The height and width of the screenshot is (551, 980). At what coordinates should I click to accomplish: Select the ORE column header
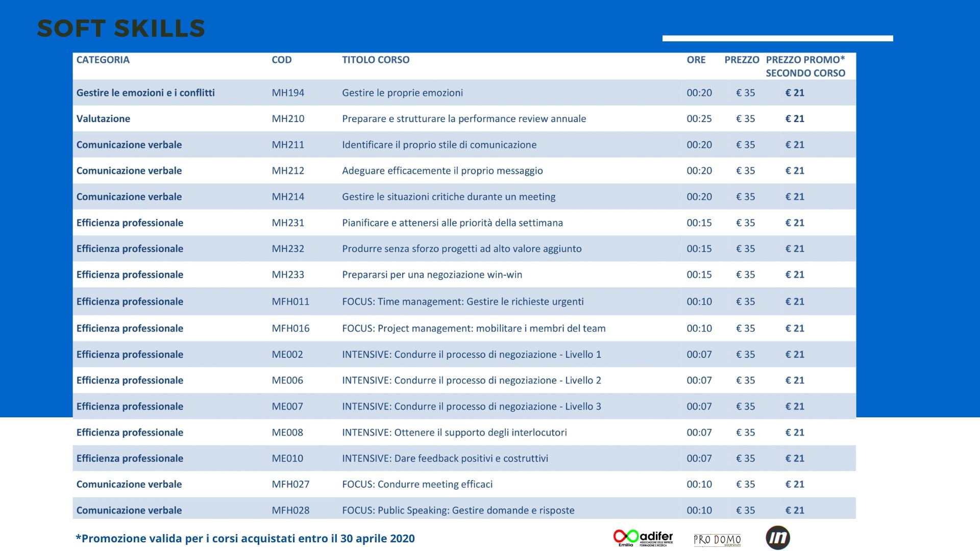click(696, 60)
